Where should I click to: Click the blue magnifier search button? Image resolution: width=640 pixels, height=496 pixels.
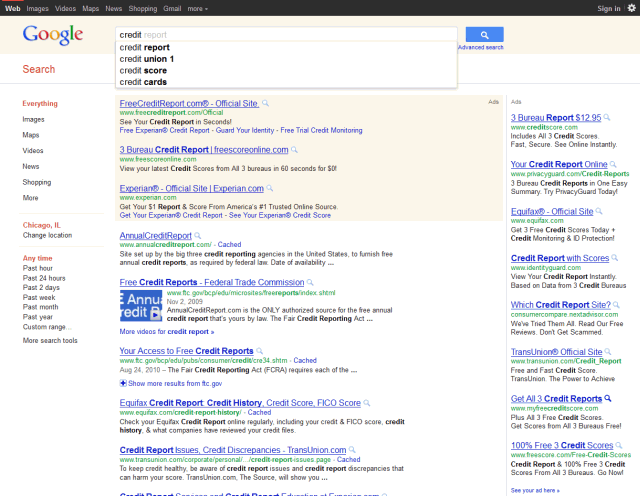tap(484, 34)
